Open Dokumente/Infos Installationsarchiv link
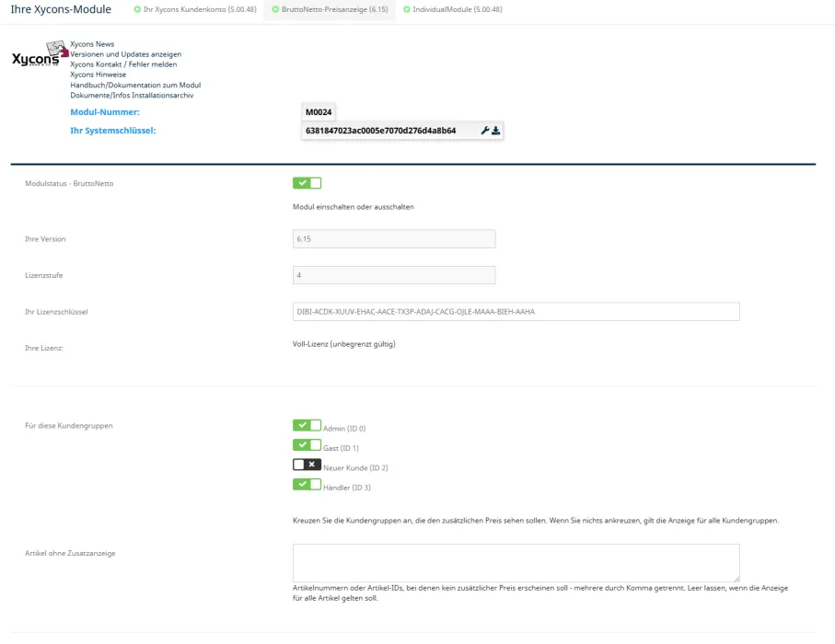 pos(132,96)
